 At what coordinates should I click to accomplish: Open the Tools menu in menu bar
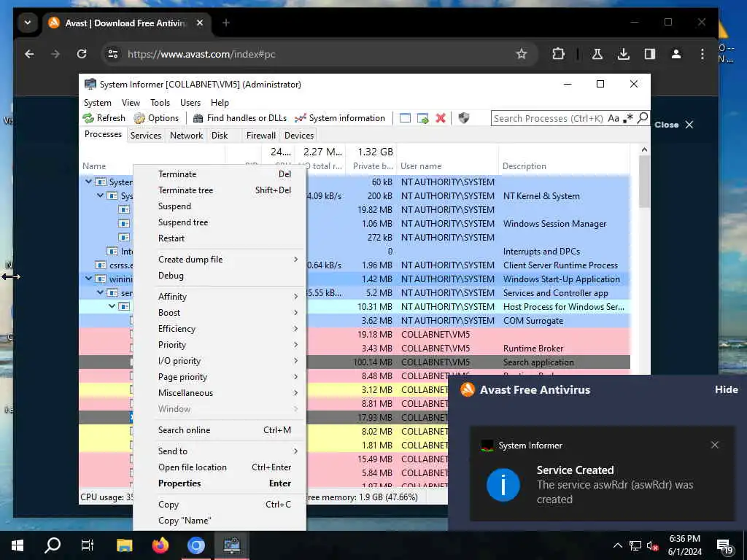point(160,103)
